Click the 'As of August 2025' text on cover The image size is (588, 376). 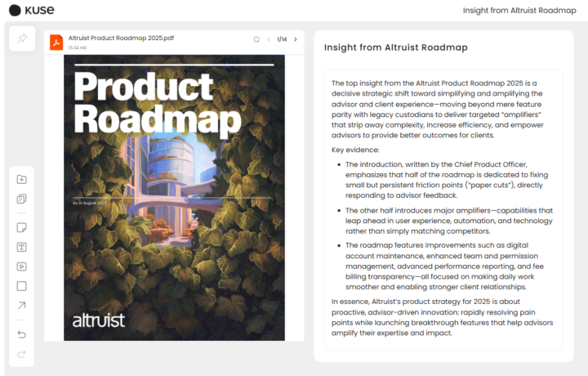pyautogui.click(x=90, y=203)
